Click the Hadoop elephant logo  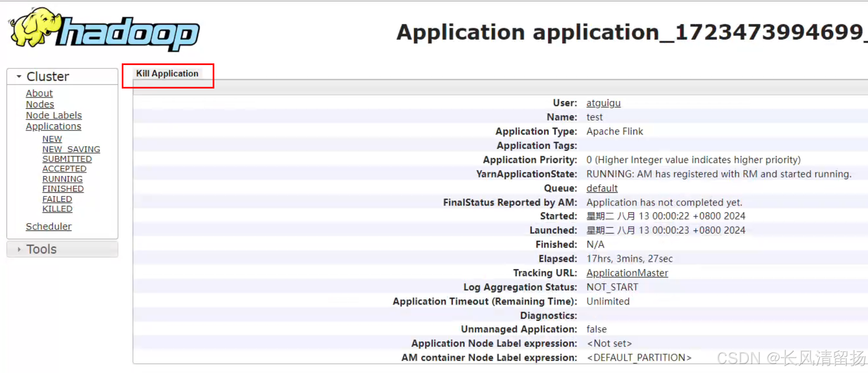pyautogui.click(x=104, y=29)
